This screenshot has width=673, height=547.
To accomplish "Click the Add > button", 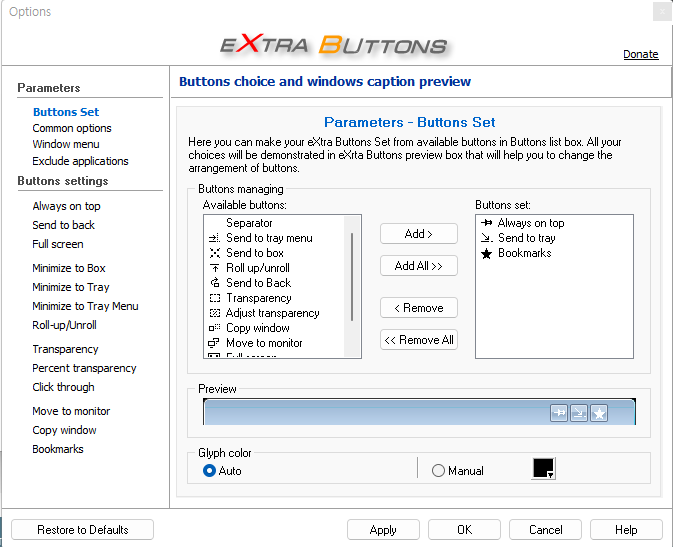I will tap(418, 234).
